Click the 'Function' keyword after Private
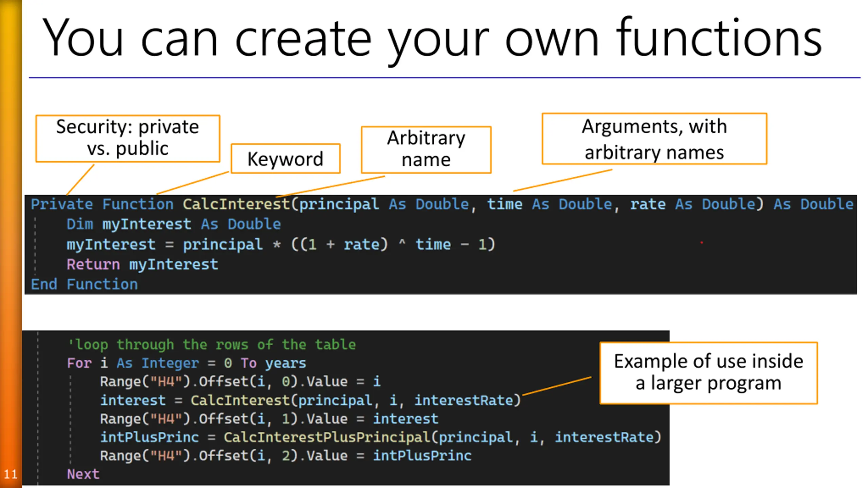The image size is (868, 488). (138, 204)
